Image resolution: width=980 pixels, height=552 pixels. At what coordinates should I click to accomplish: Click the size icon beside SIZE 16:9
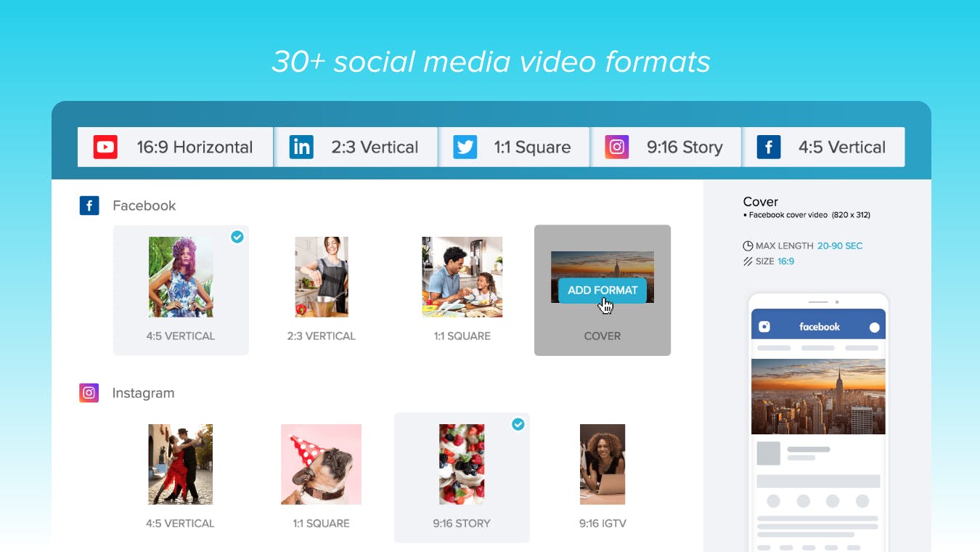tap(748, 261)
